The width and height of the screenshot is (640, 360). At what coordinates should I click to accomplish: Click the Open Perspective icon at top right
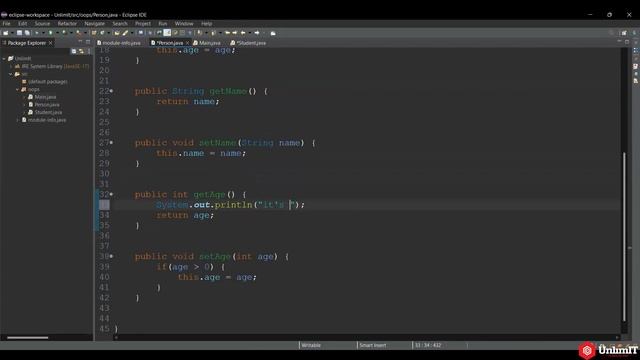(624, 33)
